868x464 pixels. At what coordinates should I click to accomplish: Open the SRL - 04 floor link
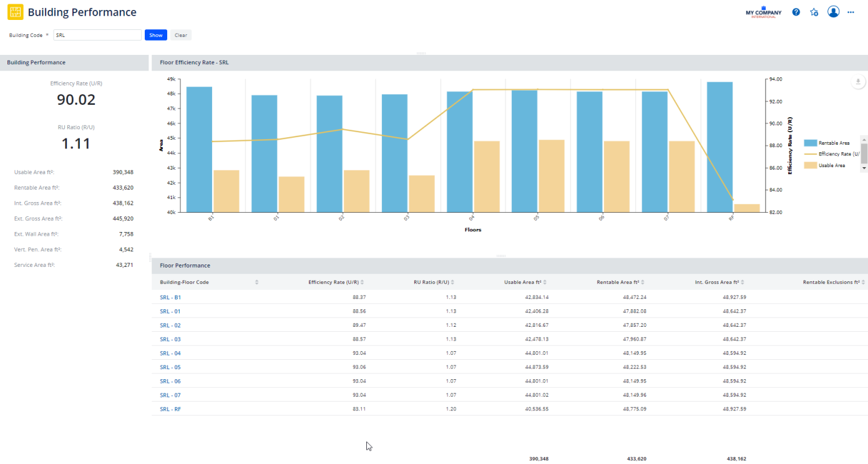[x=170, y=353]
